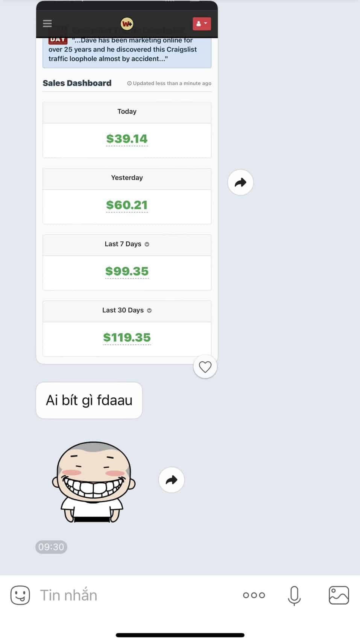Open the three-dot more options
Screen dimensions: 360x644
[x=254, y=595]
